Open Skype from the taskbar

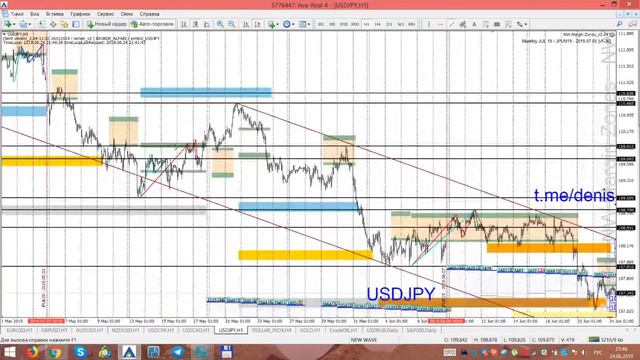(80, 352)
